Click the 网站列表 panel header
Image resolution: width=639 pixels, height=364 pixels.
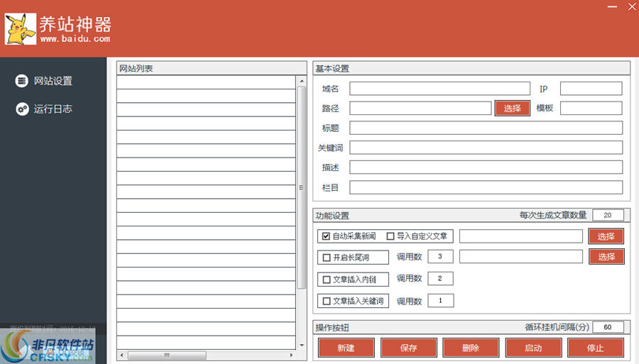(212, 68)
